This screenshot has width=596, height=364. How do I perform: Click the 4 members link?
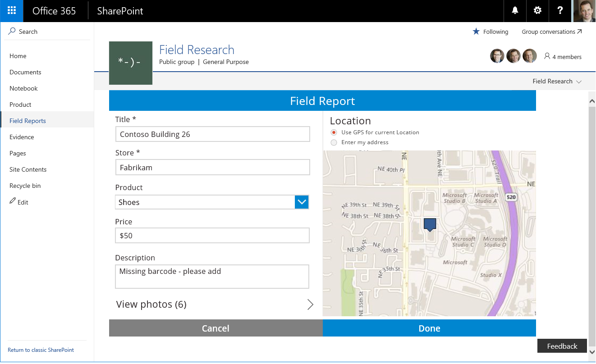[567, 57]
